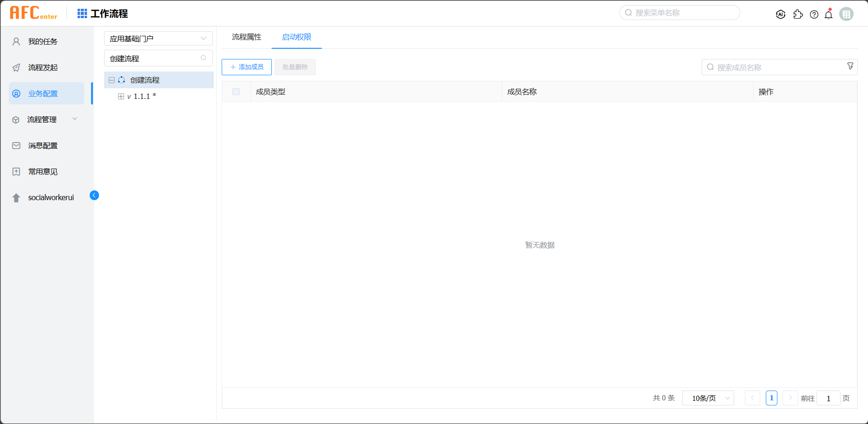
Task: Expand the v 1.1.1 * version node
Action: 122,96
